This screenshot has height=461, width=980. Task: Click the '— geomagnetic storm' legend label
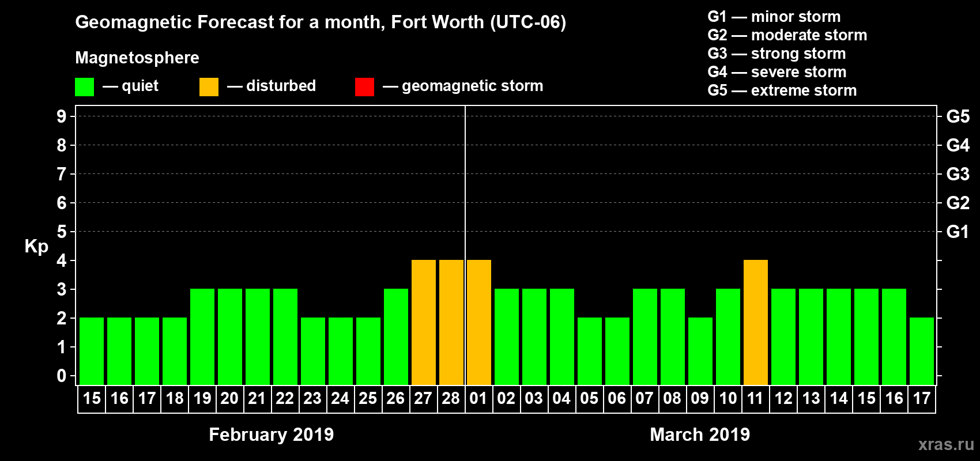pyautogui.click(x=463, y=86)
